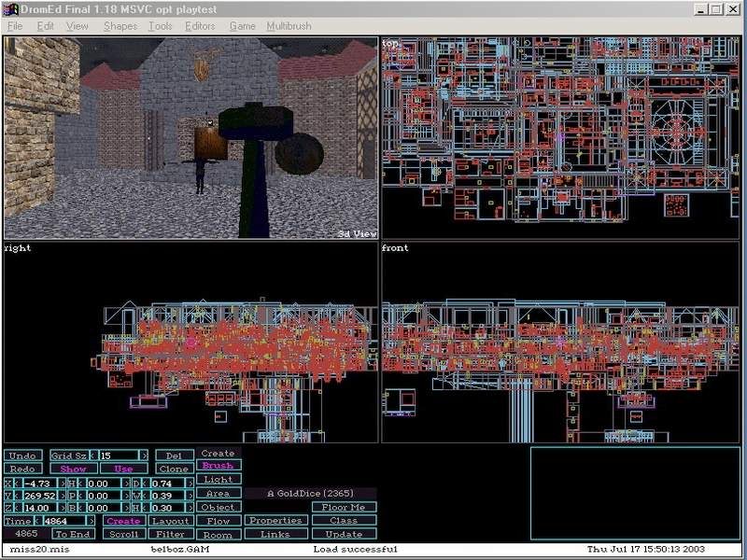
Task: Open the Editors menu
Action: click(200, 26)
